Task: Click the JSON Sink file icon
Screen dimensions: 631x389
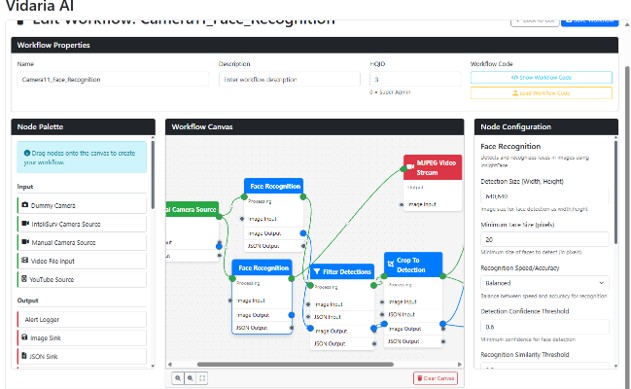Action: pyautogui.click(x=24, y=356)
